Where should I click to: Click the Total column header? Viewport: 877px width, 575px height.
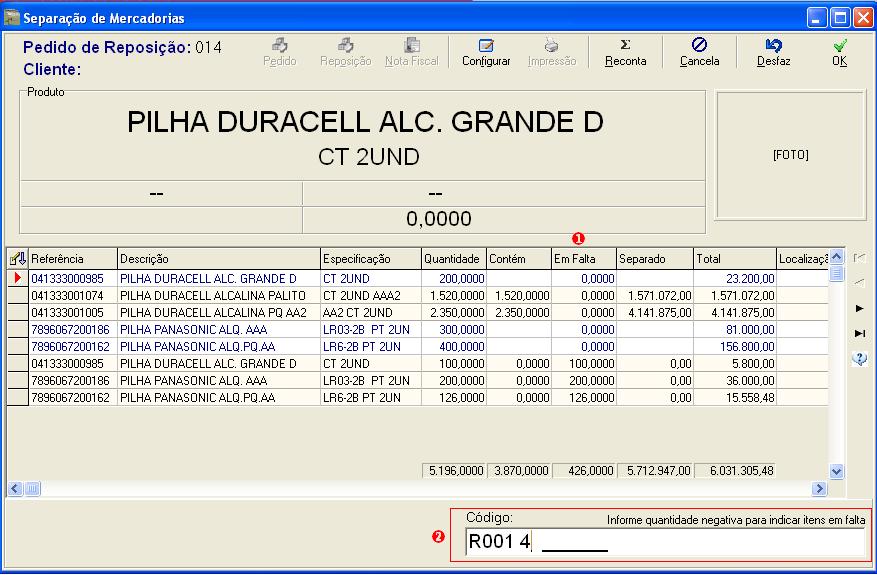click(735, 258)
